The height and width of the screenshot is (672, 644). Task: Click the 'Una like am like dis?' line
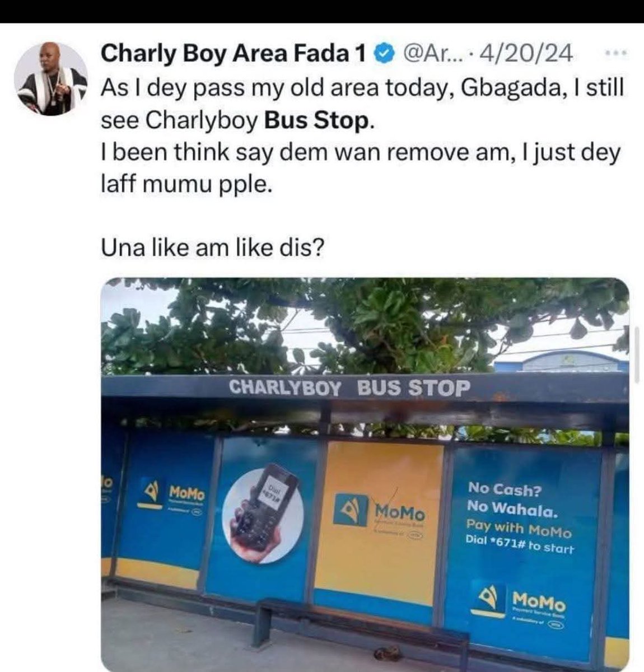[x=212, y=248]
